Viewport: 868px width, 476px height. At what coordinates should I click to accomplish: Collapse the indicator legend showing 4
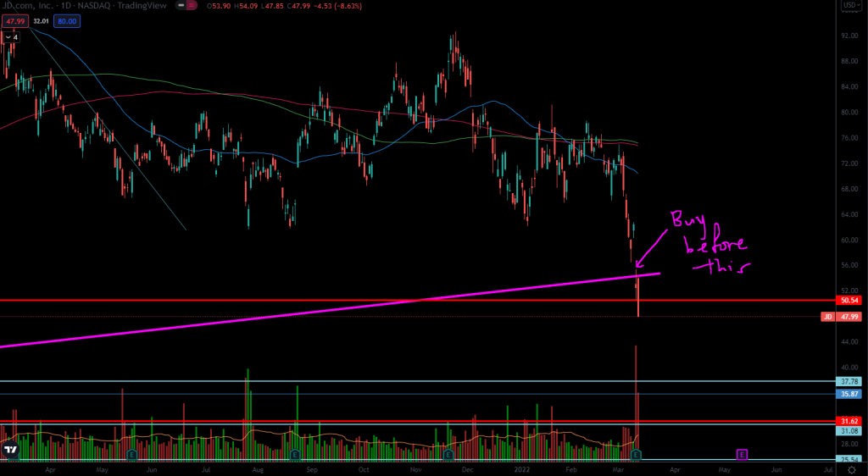[x=12, y=37]
